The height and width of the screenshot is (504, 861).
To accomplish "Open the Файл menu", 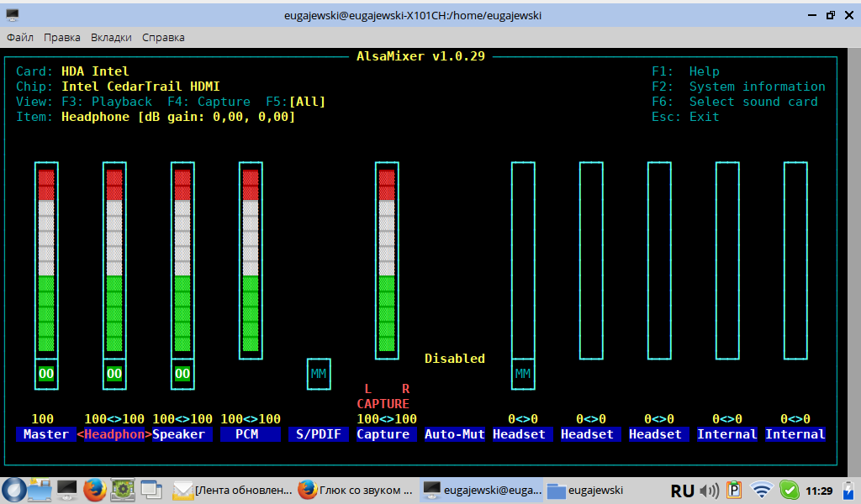I will click(20, 38).
